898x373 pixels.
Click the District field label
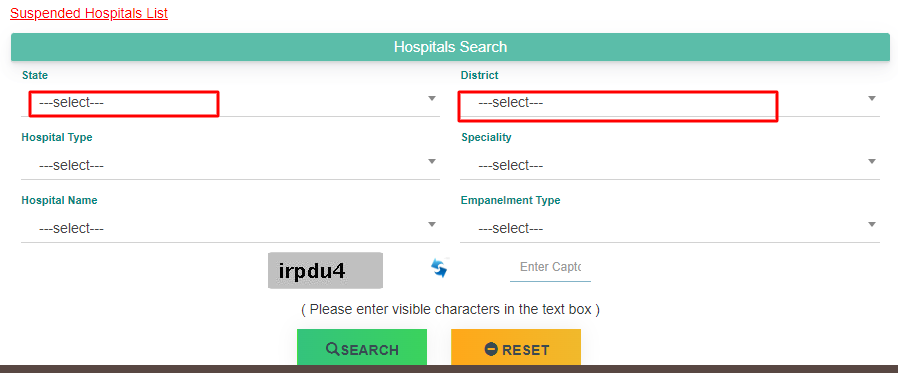(479, 75)
